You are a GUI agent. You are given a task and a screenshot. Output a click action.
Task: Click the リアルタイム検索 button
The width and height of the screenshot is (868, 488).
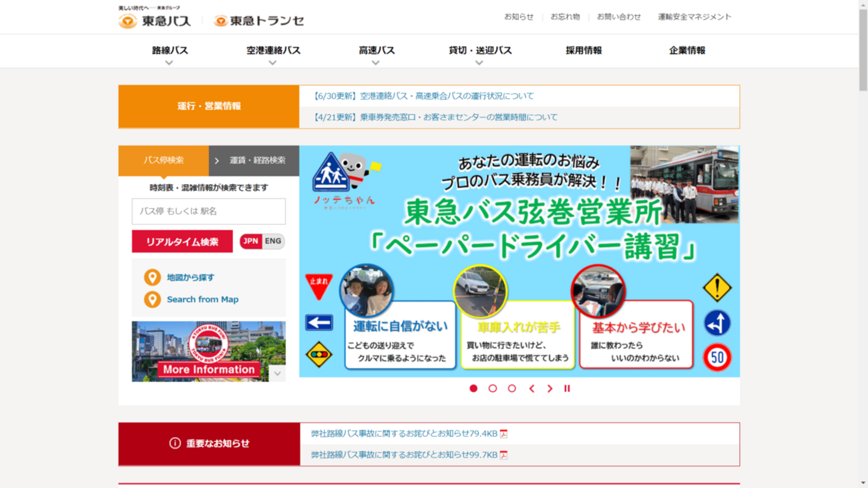coord(182,242)
